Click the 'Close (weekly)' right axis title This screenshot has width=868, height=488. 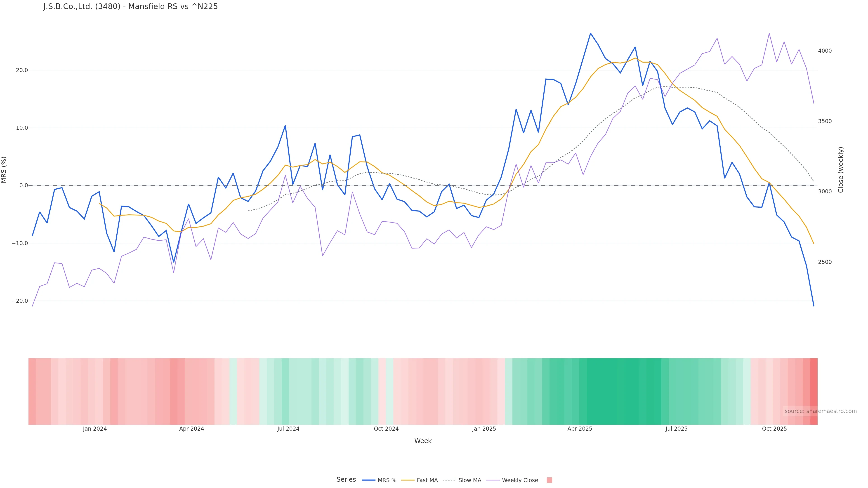pyautogui.click(x=841, y=170)
